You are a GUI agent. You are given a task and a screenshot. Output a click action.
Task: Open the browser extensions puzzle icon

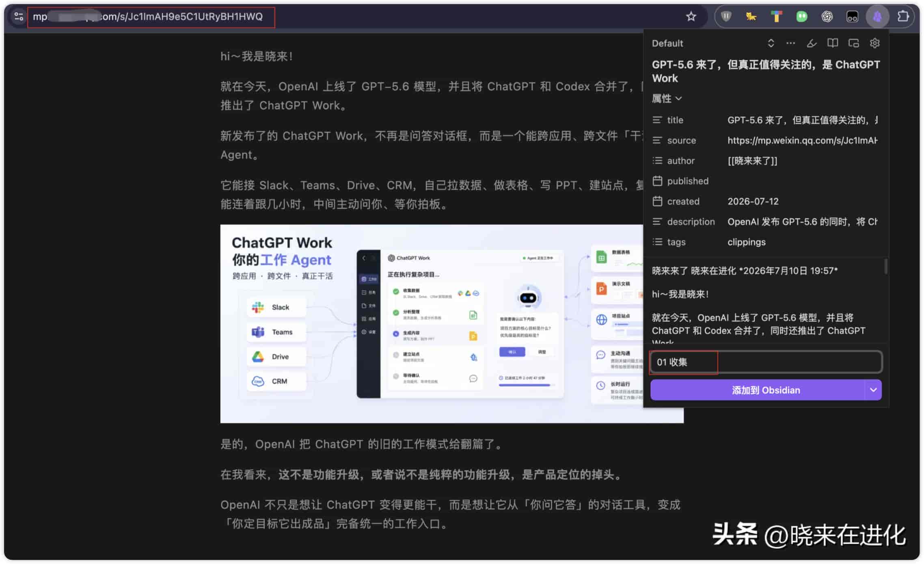pyautogui.click(x=903, y=17)
